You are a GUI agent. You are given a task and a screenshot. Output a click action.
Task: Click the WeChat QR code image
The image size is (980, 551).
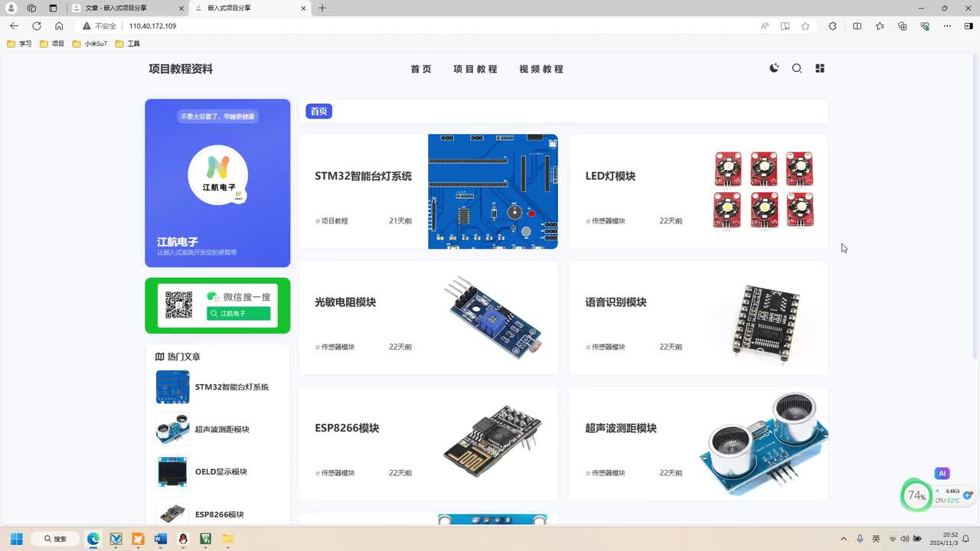coord(179,305)
